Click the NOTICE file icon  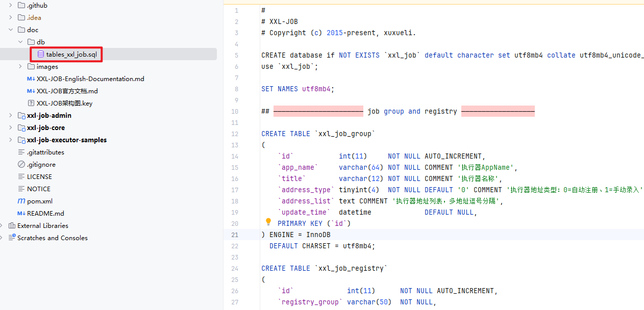(x=21, y=189)
